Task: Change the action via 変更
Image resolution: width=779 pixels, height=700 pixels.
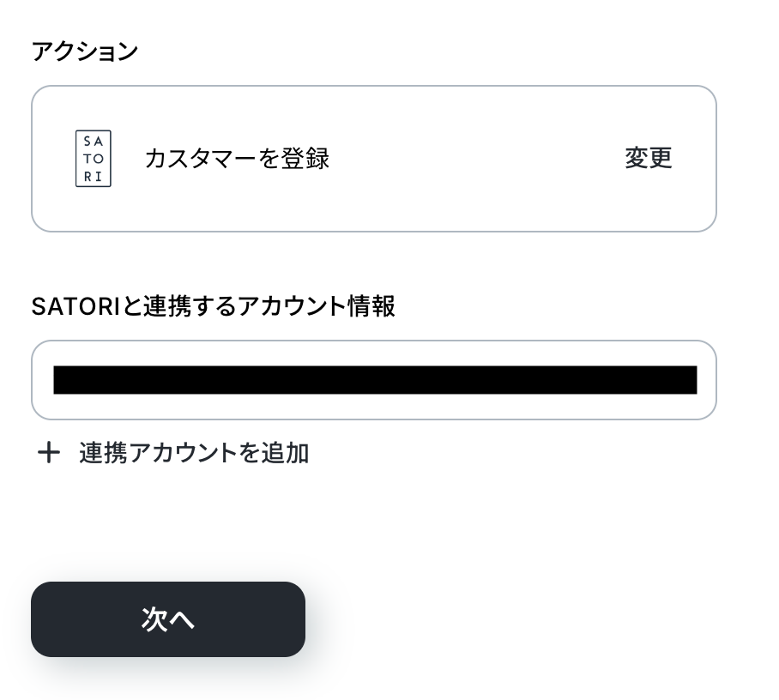Action: [x=648, y=159]
